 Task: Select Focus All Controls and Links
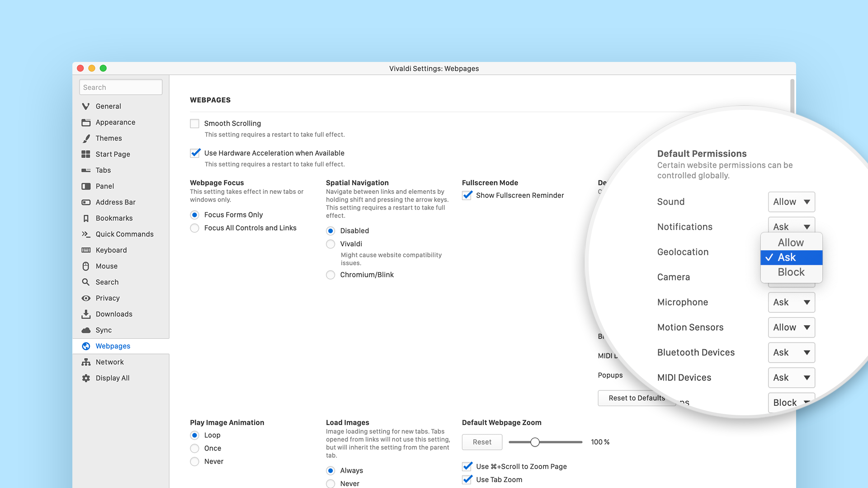pyautogui.click(x=194, y=228)
